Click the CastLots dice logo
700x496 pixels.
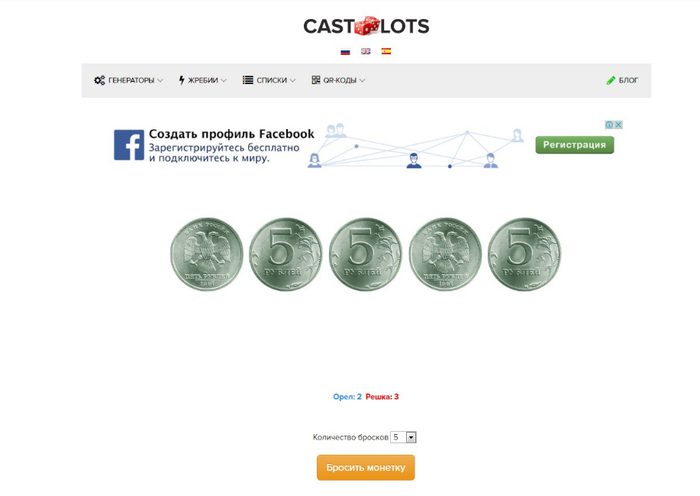coord(366,26)
